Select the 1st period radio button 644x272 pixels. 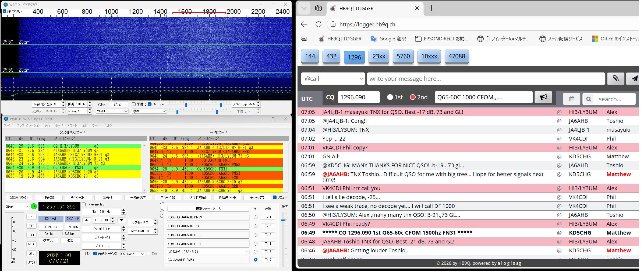click(x=390, y=97)
